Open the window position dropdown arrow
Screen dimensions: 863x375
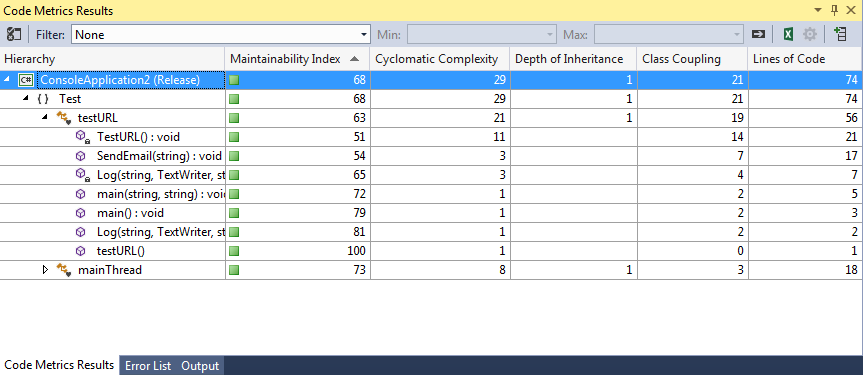coord(818,10)
